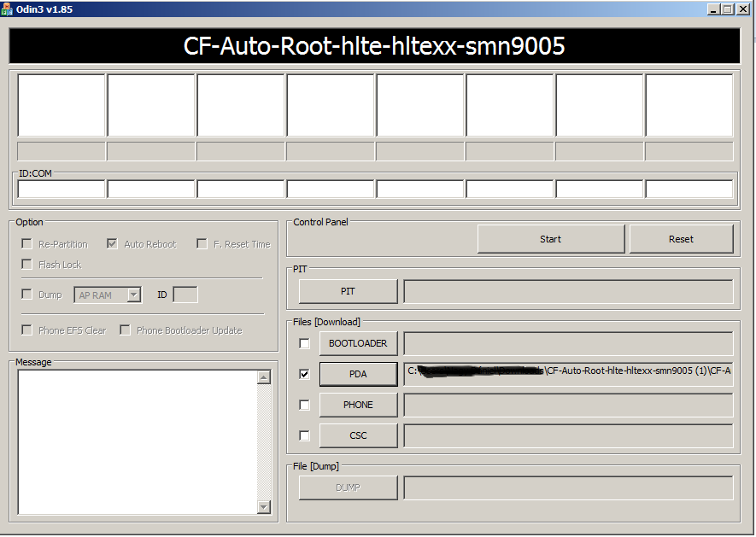
Task: Click the BOOTLOADER browse button
Action: [x=358, y=343]
